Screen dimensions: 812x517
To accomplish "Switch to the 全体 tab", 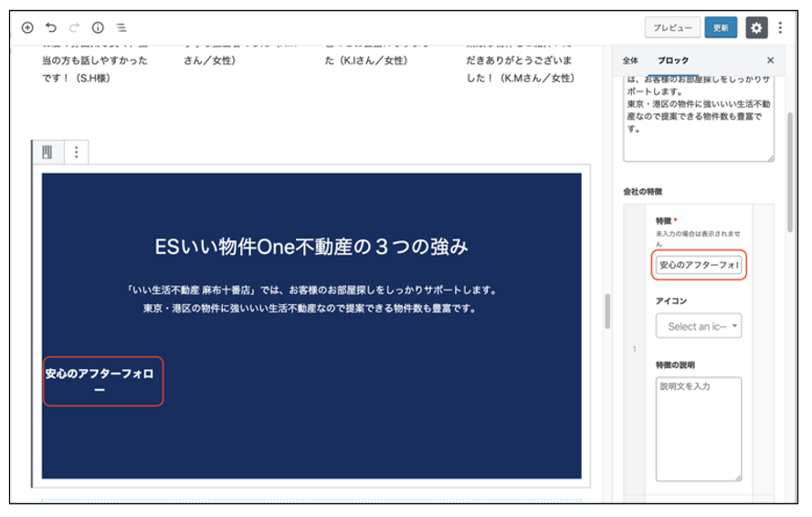I will (630, 60).
